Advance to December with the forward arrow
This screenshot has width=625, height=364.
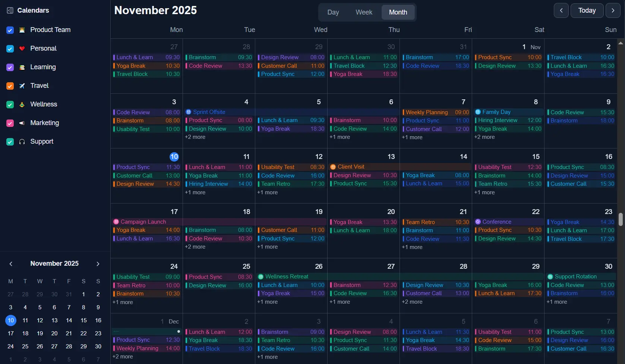click(x=613, y=10)
